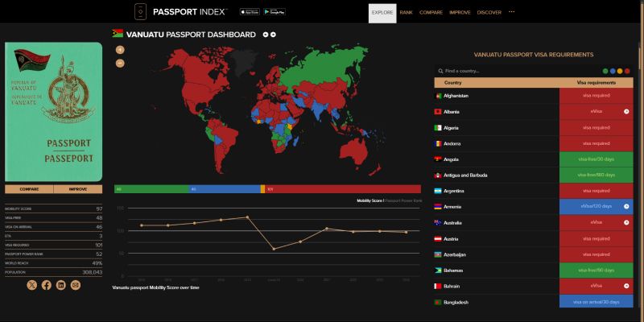Open Australia eVisa arrow icon
Viewport: 644px width, 322px height.
(x=626, y=222)
